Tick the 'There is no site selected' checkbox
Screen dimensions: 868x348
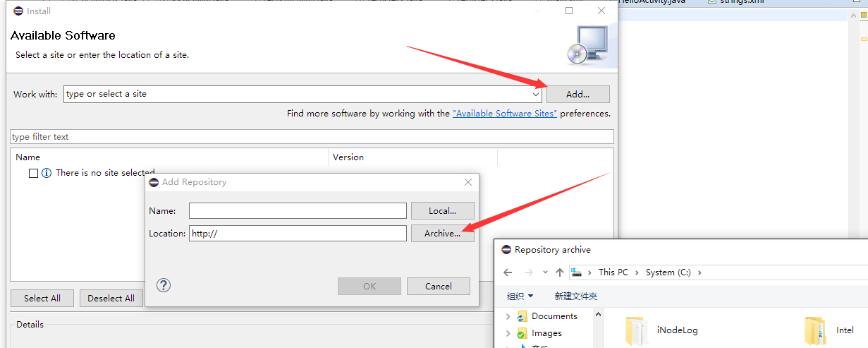(33, 173)
